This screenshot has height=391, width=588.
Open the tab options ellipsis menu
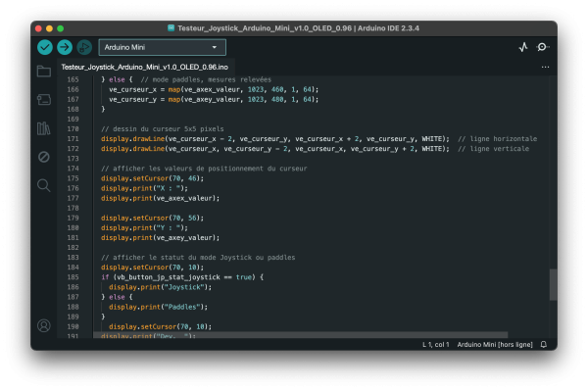tap(545, 67)
